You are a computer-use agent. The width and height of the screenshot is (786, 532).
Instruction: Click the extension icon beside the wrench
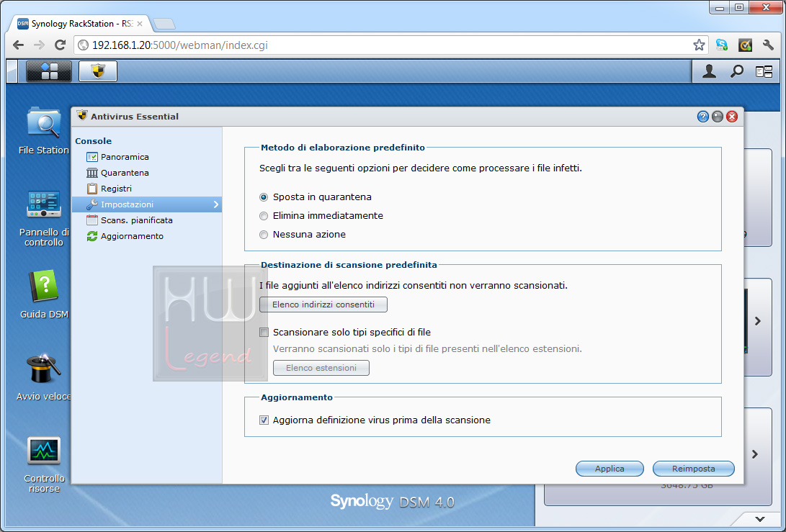pos(745,45)
